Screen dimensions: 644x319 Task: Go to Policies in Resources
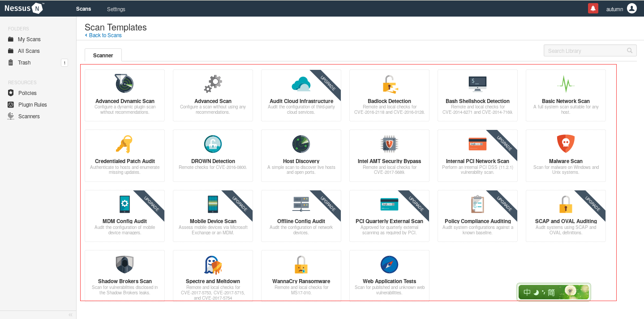27,93
